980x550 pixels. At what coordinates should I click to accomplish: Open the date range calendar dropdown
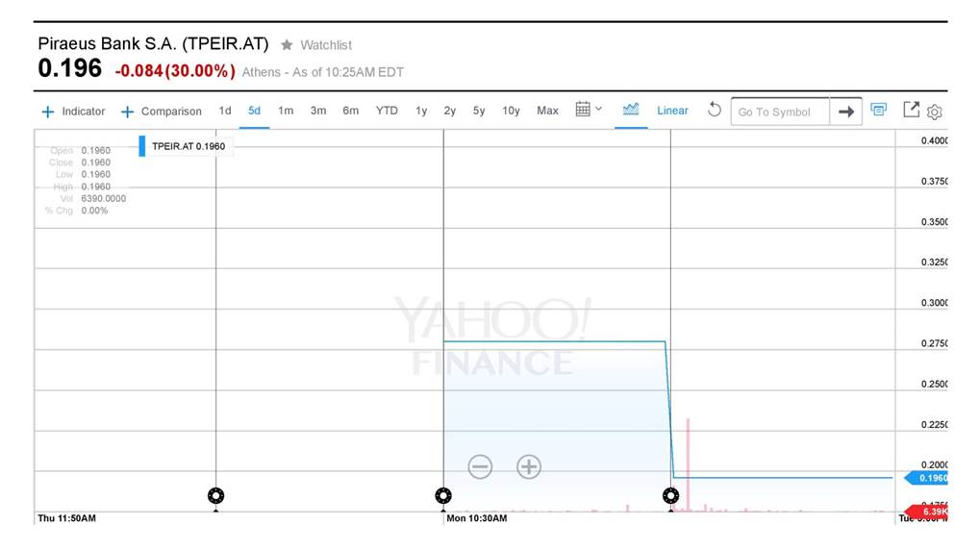[x=588, y=110]
